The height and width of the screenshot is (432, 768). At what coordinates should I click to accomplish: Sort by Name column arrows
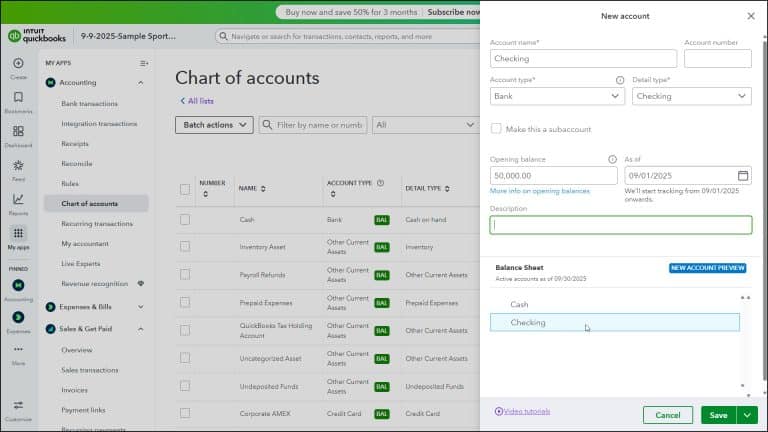pos(263,189)
